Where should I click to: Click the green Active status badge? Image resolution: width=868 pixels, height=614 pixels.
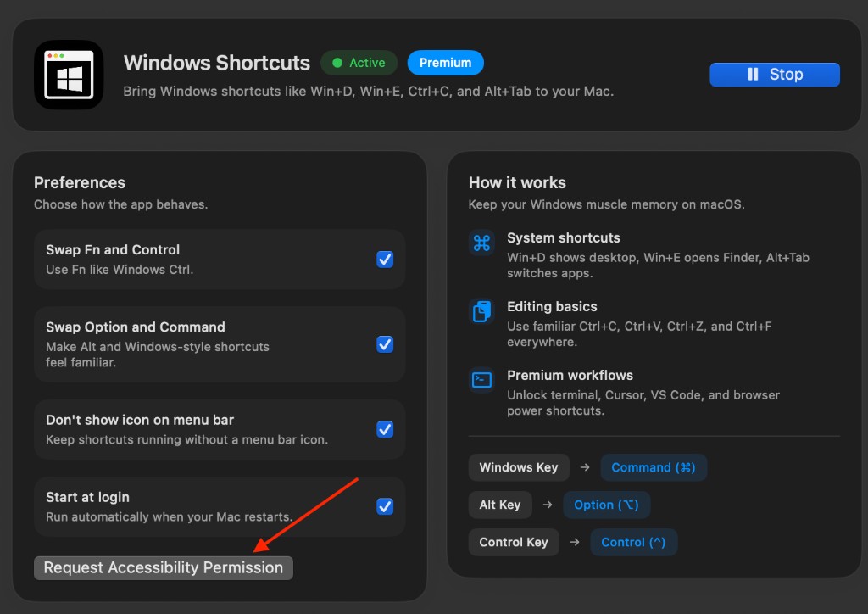coord(359,63)
